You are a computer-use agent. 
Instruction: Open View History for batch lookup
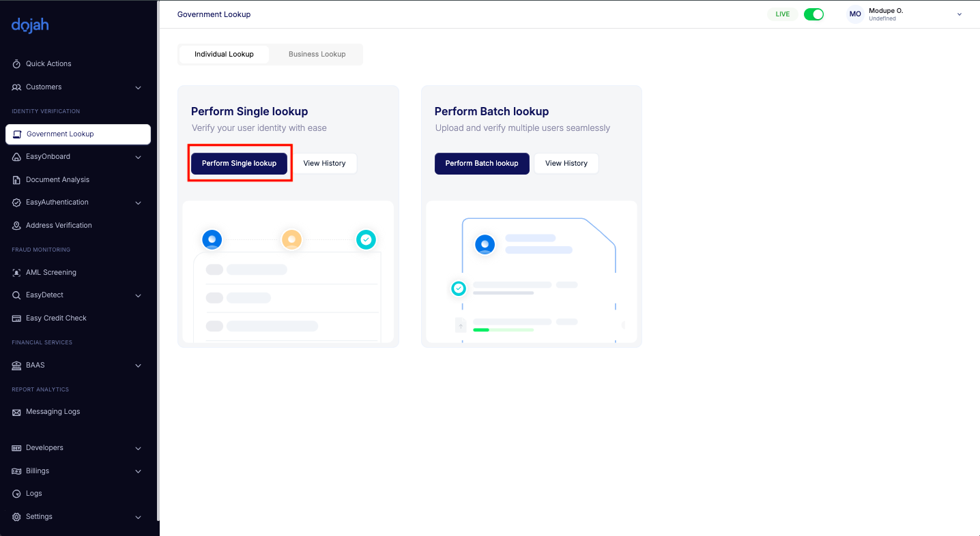[566, 164]
